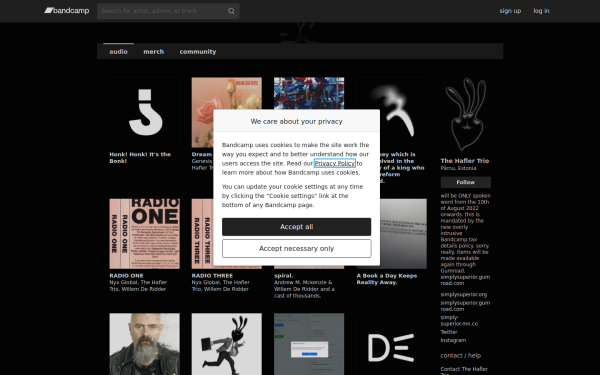Click The Hafler Trio artist name
Image resolution: width=600 pixels, height=375 pixels.
[465, 161]
